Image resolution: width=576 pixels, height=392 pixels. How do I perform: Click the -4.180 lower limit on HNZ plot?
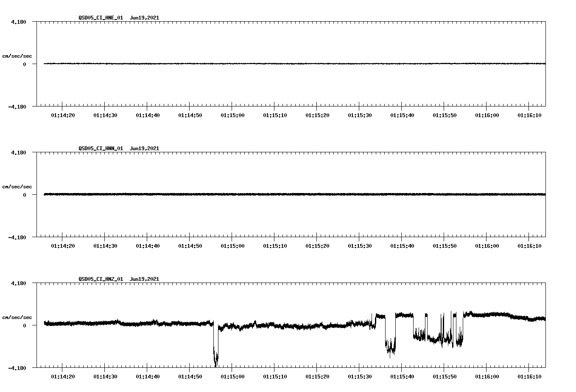click(17, 368)
